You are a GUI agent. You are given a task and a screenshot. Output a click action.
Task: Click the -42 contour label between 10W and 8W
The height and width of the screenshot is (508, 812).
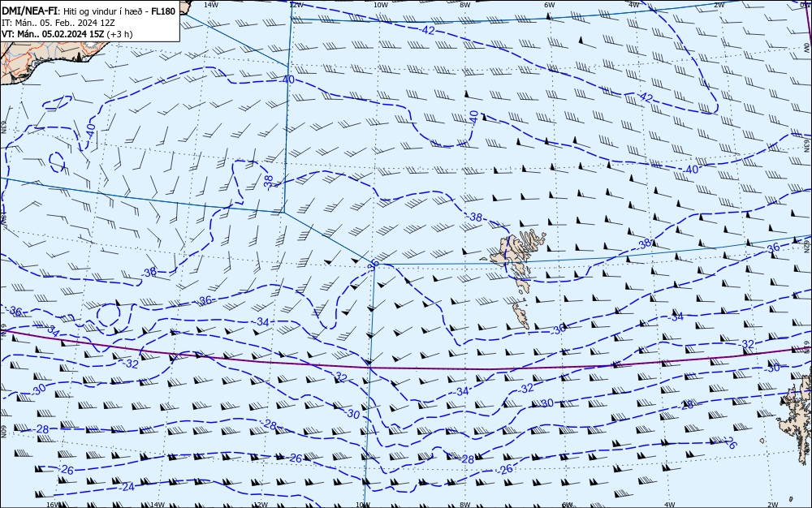click(x=427, y=30)
